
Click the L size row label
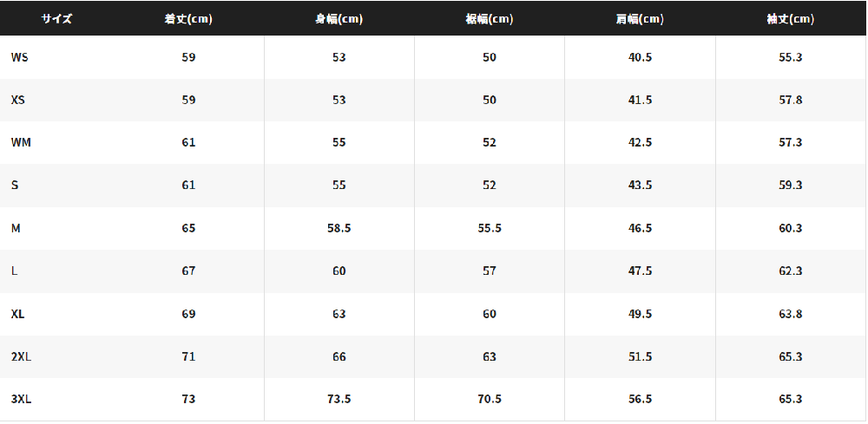tap(14, 271)
